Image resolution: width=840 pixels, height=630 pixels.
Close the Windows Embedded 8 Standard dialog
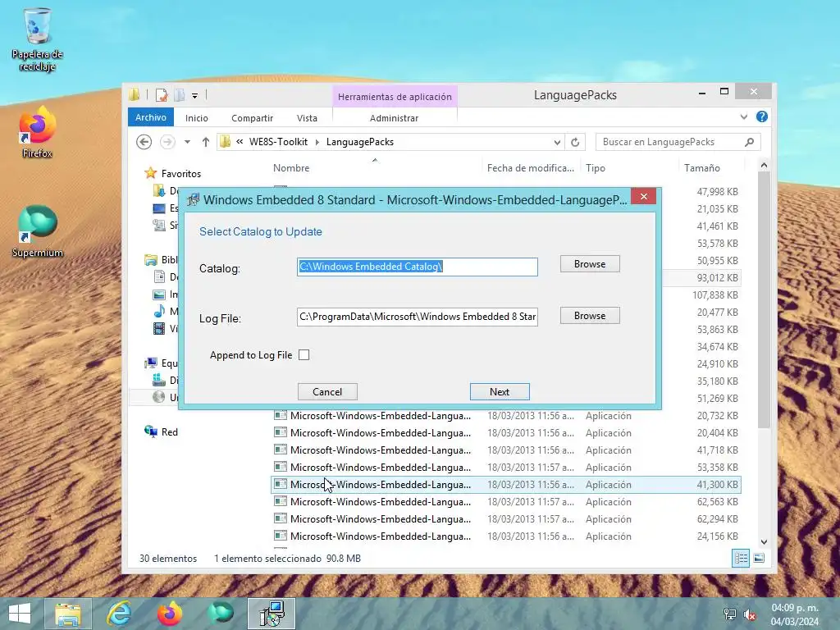click(643, 197)
